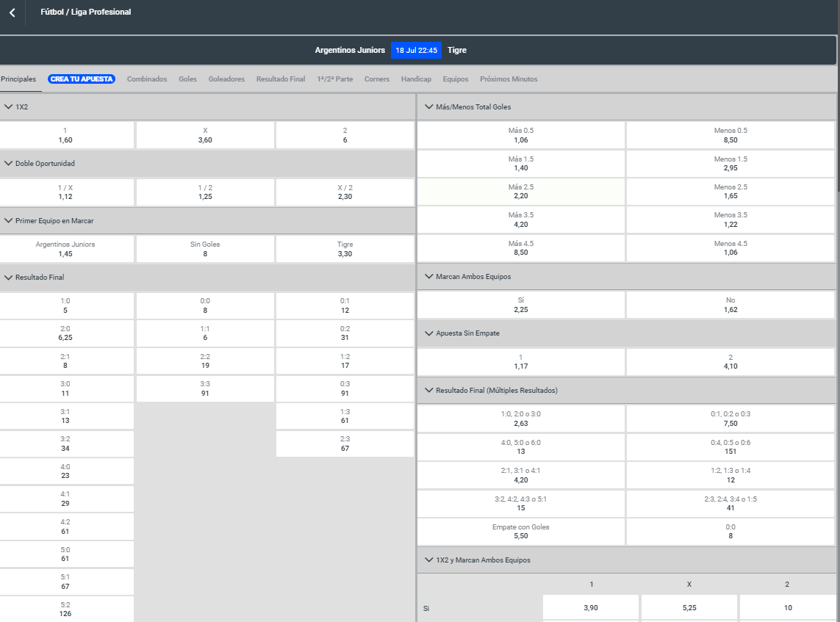Choose exact score 1:0 at 5
840x622 pixels.
(65, 305)
